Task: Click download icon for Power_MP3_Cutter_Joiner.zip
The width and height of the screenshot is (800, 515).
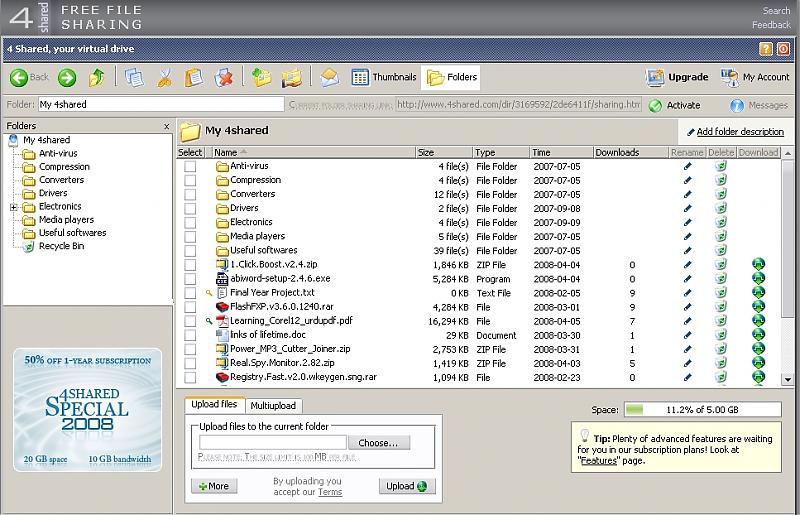Action: click(x=759, y=349)
